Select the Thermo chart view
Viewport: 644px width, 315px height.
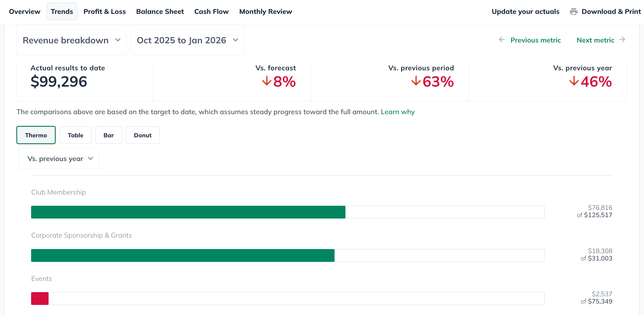(x=36, y=135)
